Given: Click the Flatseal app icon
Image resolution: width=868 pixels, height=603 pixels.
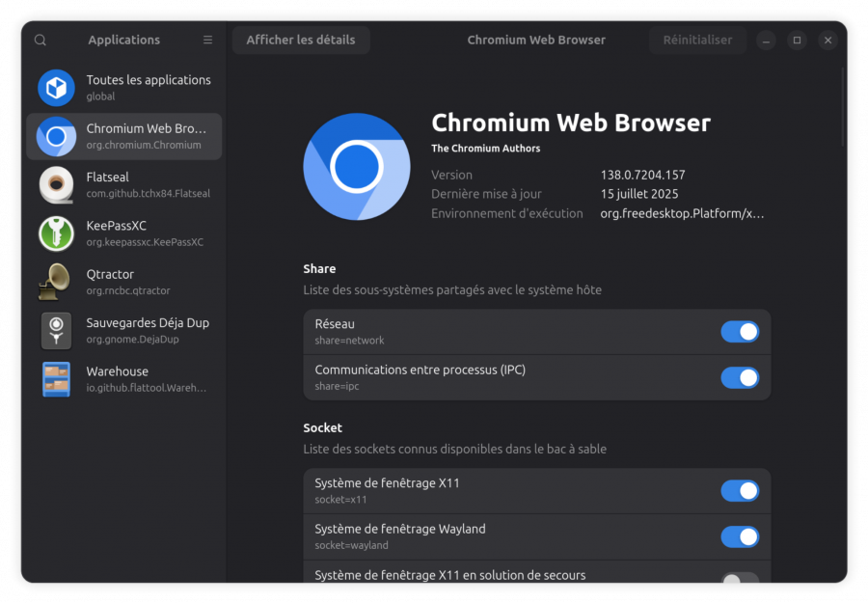Looking at the screenshot, I should [56, 185].
